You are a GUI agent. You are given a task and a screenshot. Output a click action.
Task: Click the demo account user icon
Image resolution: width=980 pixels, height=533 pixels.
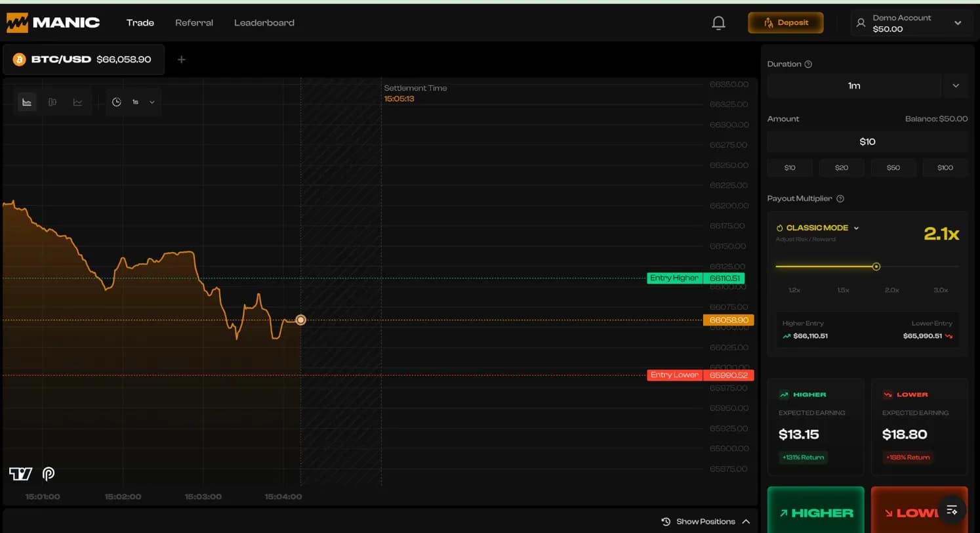click(861, 23)
